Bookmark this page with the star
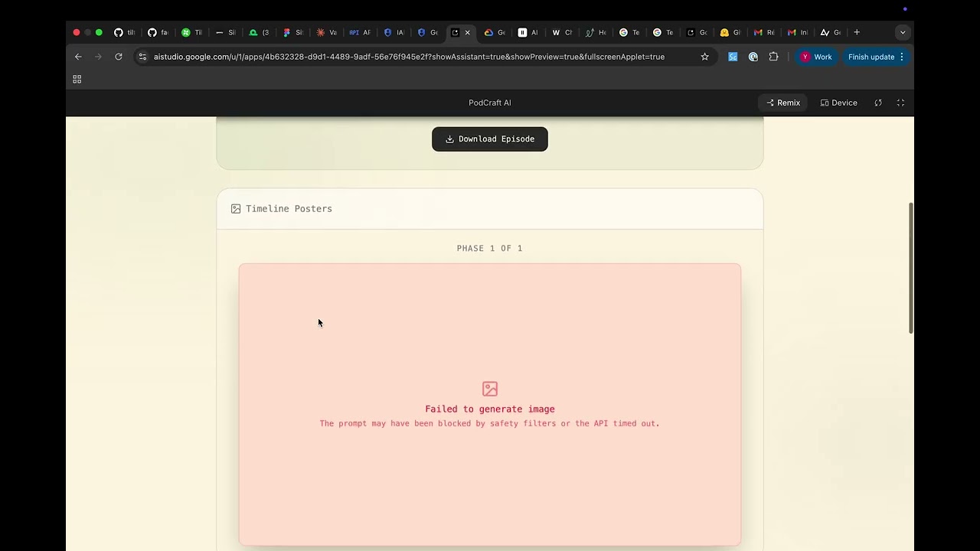The width and height of the screenshot is (980, 551). point(704,57)
